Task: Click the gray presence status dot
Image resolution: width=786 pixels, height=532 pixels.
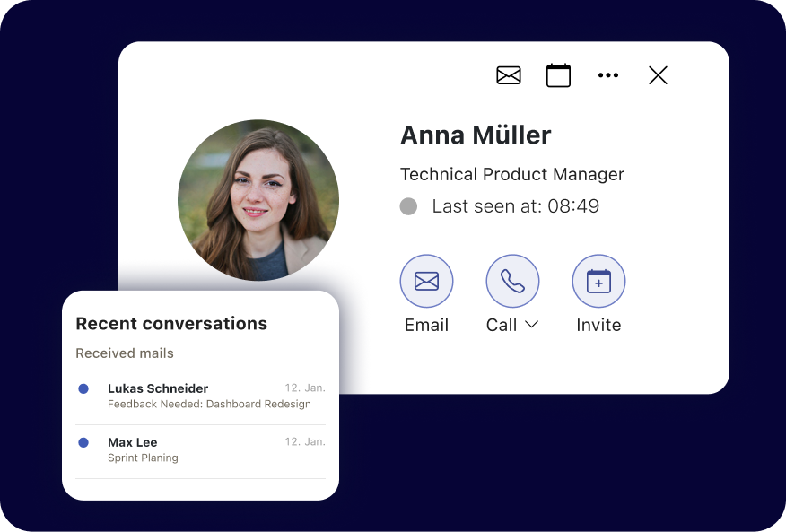Action: tap(408, 206)
